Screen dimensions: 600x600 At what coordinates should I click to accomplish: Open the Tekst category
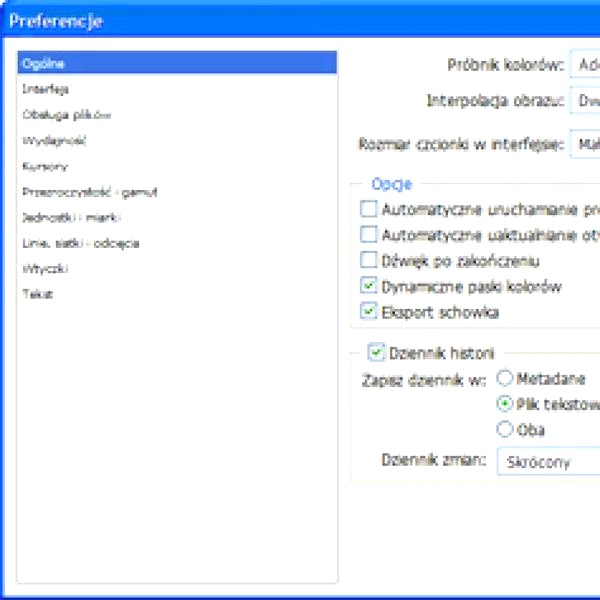pyautogui.click(x=177, y=294)
